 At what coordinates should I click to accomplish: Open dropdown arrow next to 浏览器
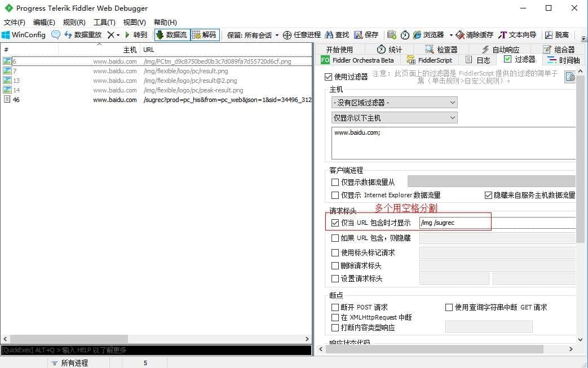coord(451,35)
